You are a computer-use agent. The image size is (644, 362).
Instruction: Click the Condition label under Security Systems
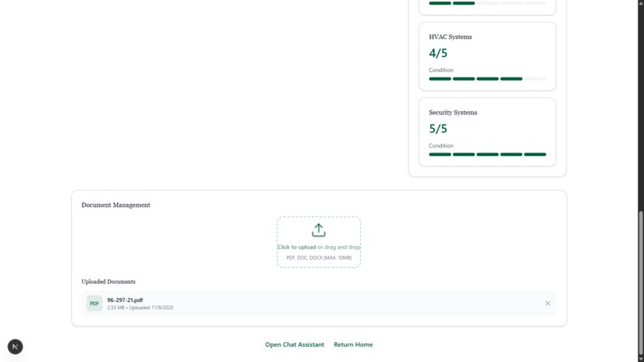441,145
